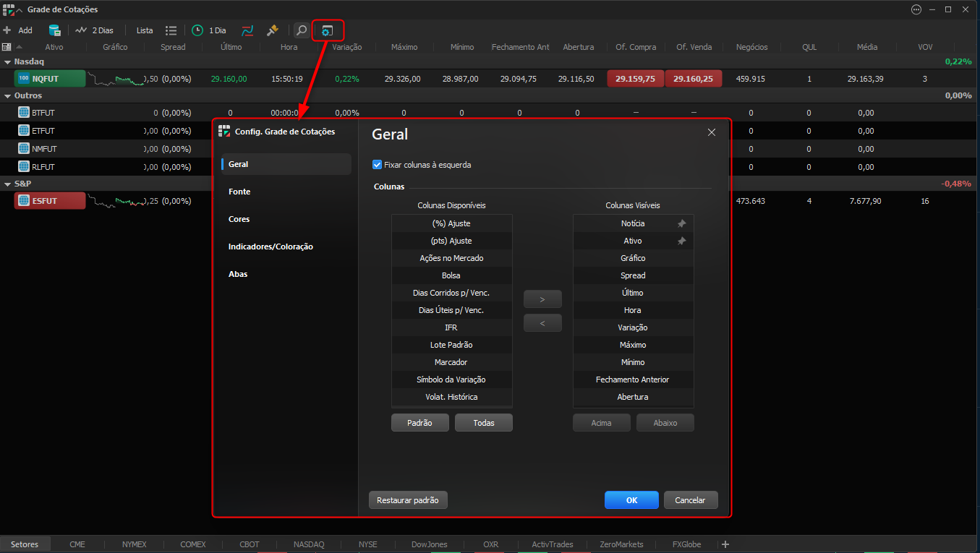This screenshot has width=980, height=553.
Task: Click the blue OK button
Action: (631, 500)
